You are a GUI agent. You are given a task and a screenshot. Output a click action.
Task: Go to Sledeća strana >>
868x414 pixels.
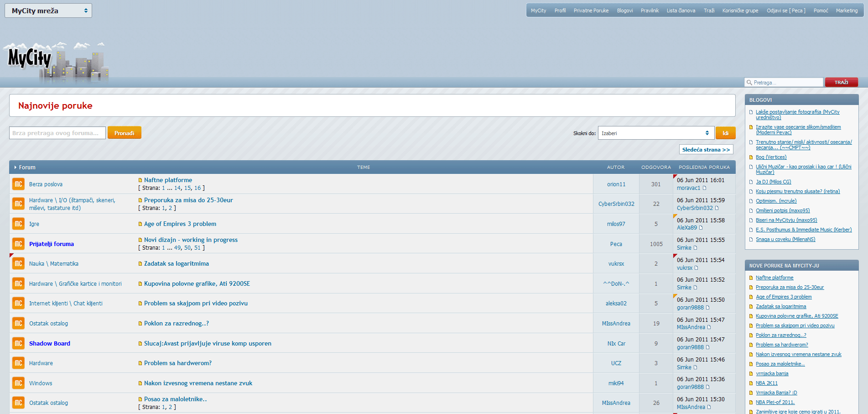coord(706,149)
